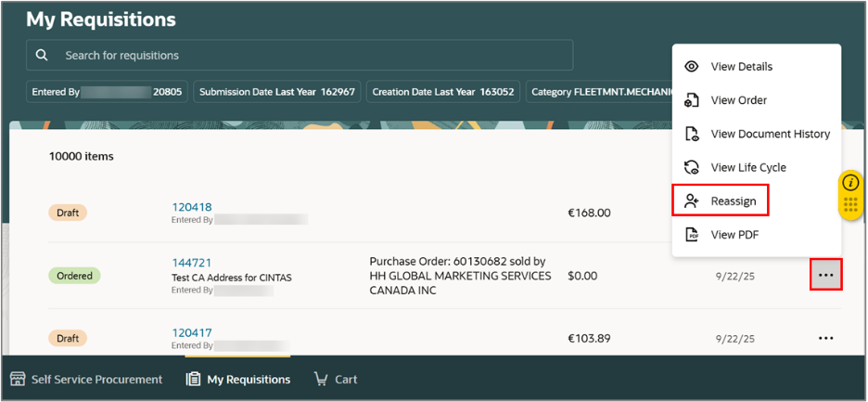Click the View PDF file icon
This screenshot has width=868, height=402.
tap(692, 235)
